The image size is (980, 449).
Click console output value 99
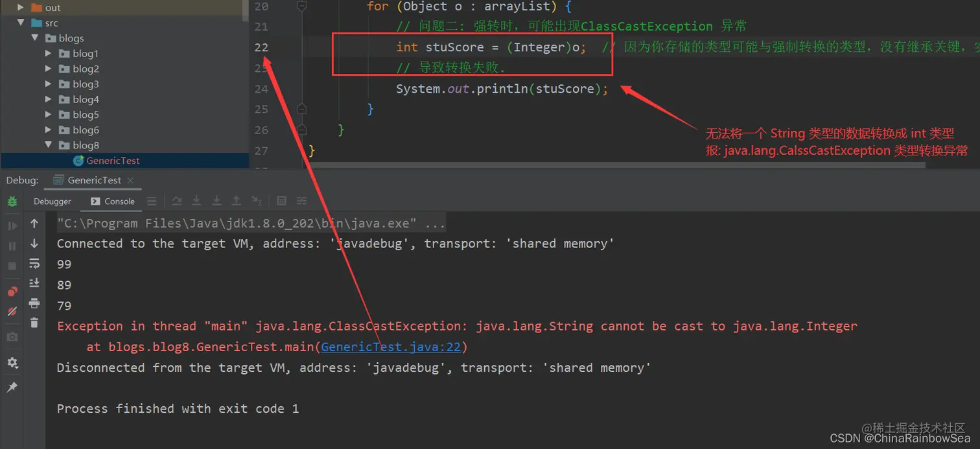[x=64, y=264]
